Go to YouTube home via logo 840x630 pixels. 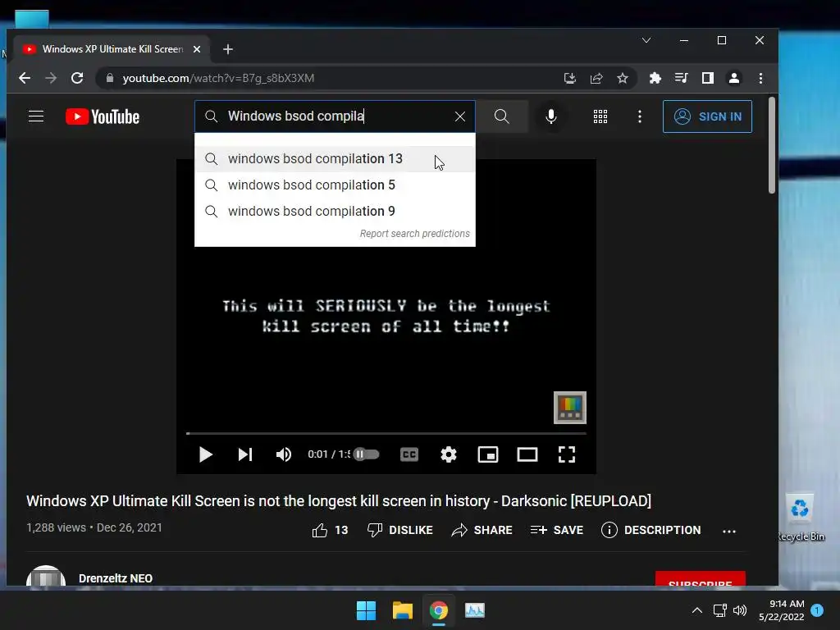tap(103, 116)
